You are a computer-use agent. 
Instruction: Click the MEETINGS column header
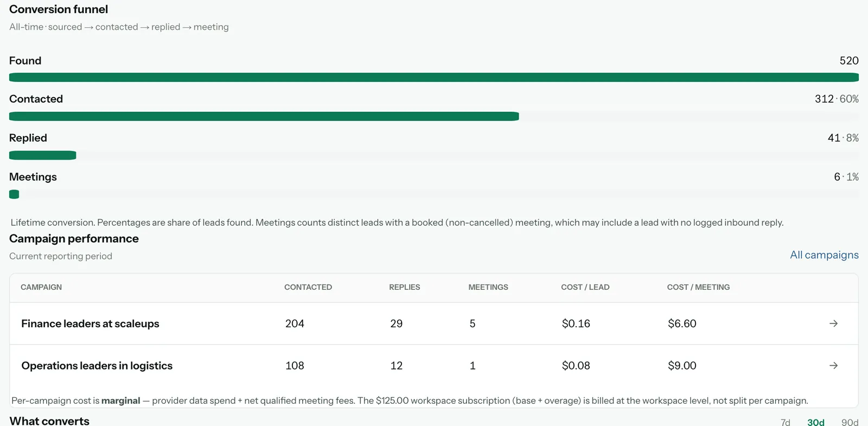click(x=488, y=287)
